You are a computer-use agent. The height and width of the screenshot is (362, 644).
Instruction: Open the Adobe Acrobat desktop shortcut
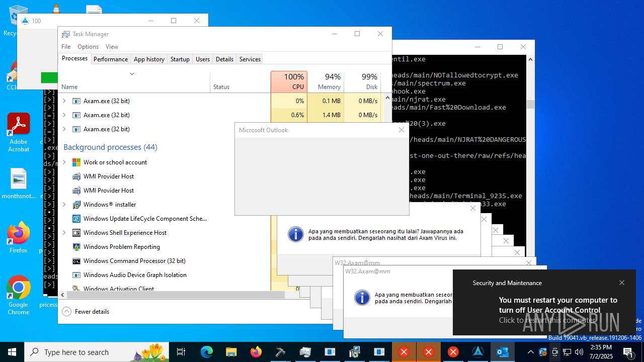coord(19,132)
